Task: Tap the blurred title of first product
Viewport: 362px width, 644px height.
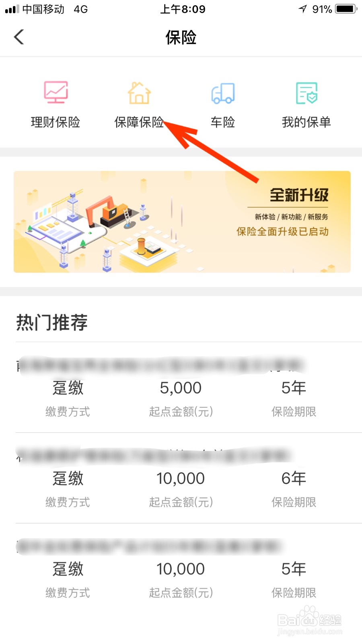Action: pyautogui.click(x=161, y=365)
